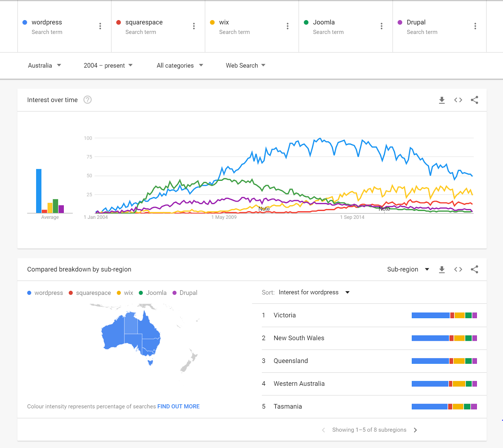Edit the Joomla search term
The width and height of the screenshot is (503, 448).
(324, 22)
